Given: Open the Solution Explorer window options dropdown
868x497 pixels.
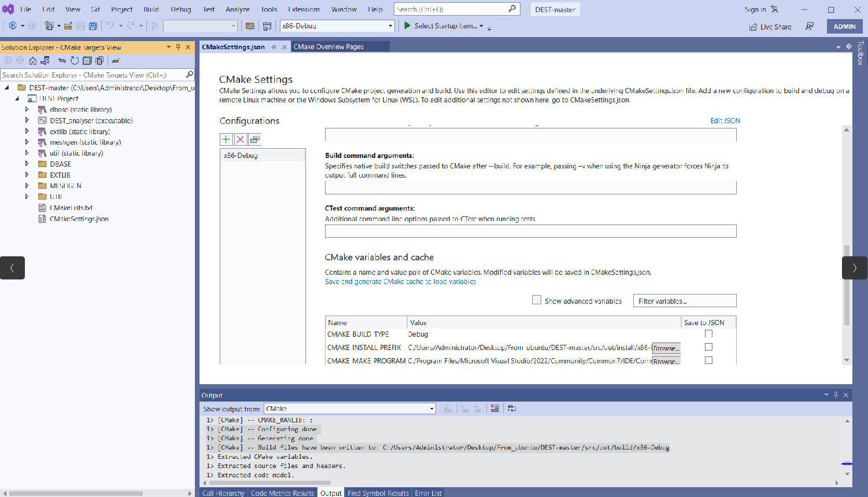Looking at the screenshot, I should (x=169, y=47).
